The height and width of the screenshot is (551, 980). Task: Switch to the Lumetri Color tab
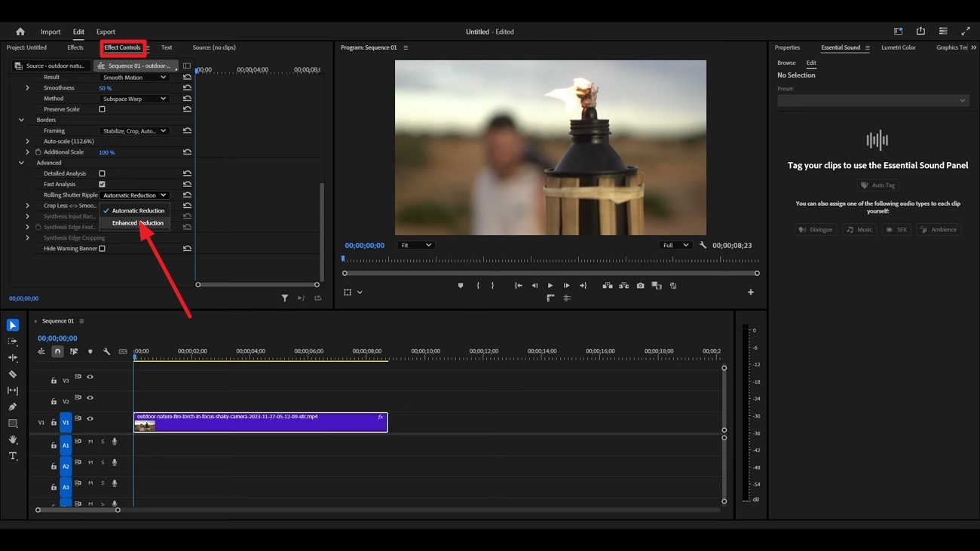click(x=899, y=47)
